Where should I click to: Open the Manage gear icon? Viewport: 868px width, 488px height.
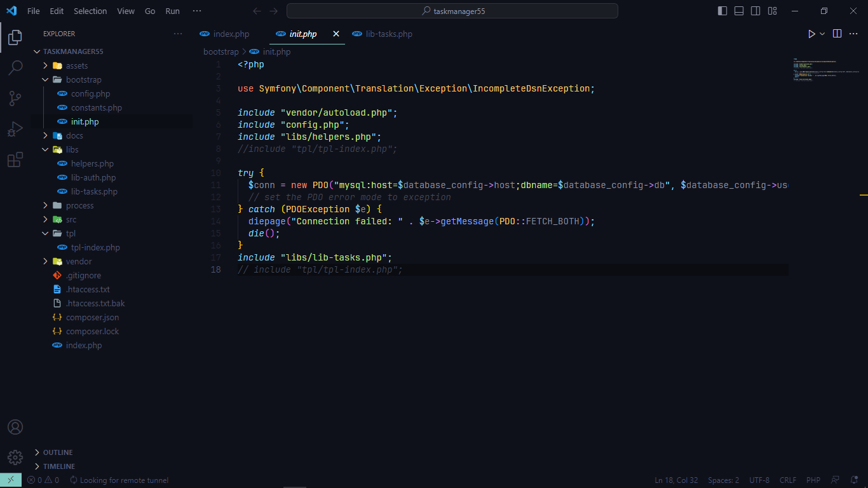point(15,457)
